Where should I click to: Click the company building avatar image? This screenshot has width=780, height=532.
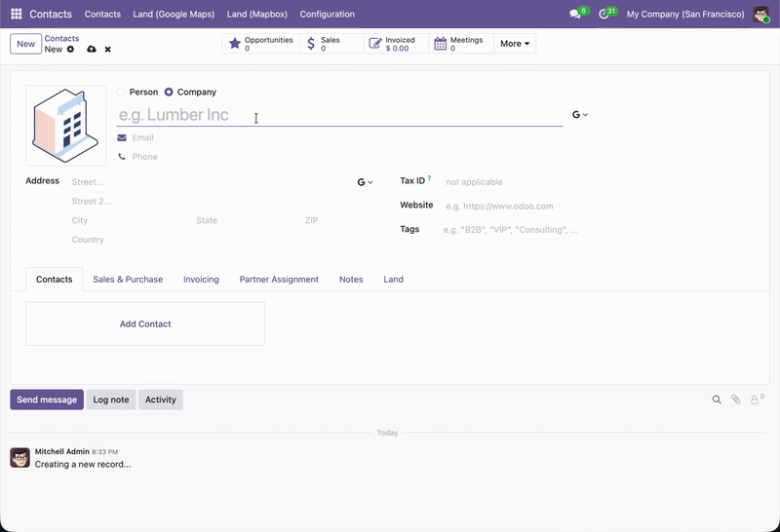pos(65,126)
